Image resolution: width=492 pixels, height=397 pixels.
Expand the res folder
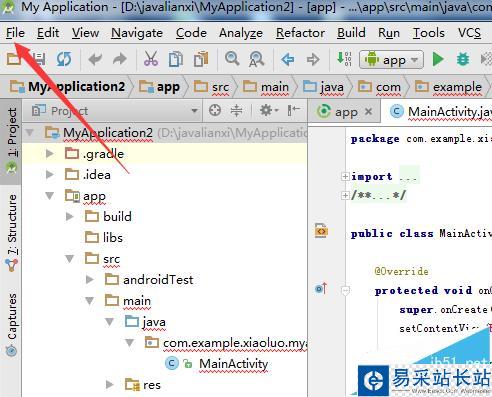point(110,384)
